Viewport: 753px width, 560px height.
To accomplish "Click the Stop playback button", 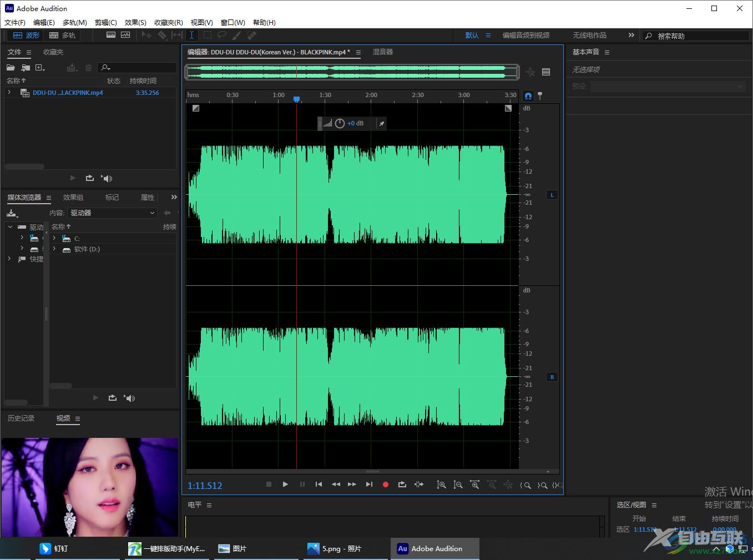I will (269, 485).
